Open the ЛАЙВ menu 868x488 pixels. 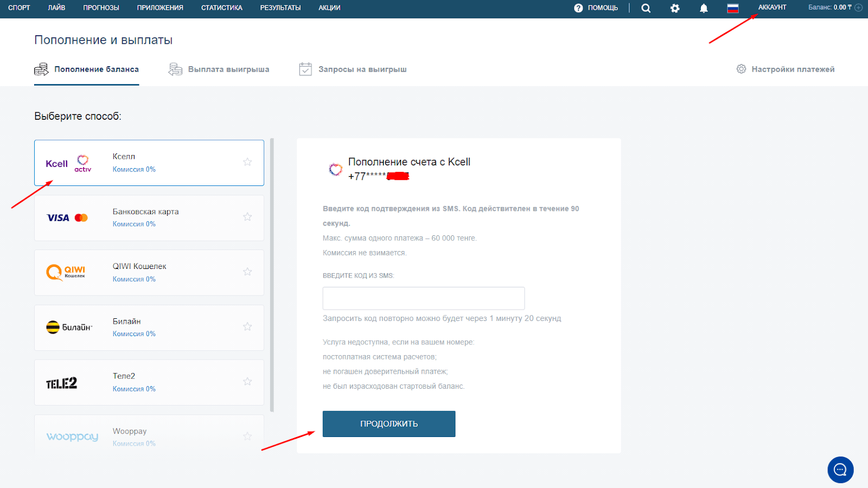pos(56,8)
